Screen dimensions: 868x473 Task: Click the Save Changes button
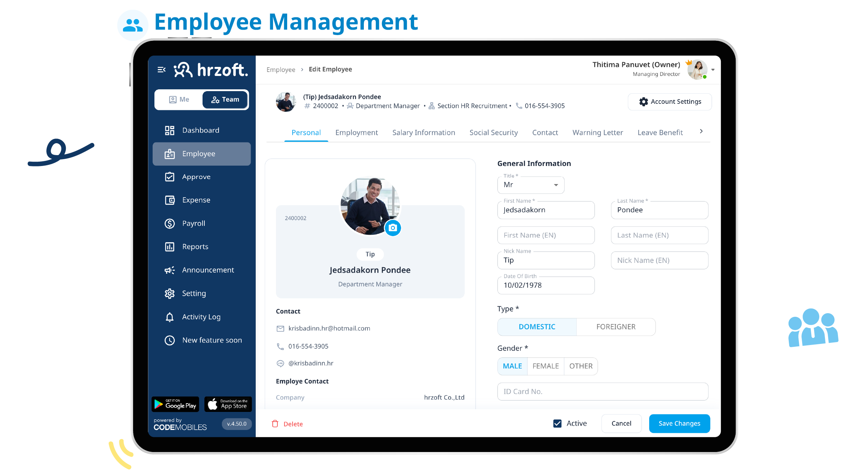pyautogui.click(x=679, y=423)
